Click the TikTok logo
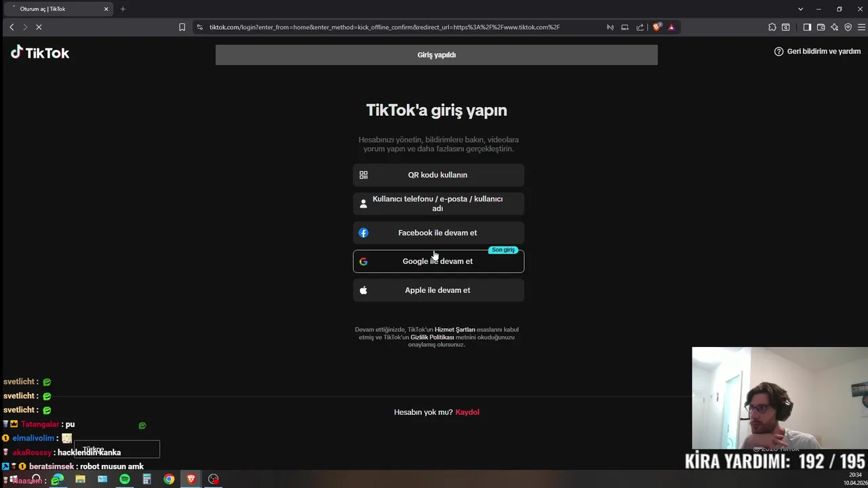Screen dimensions: 868x488 [40, 53]
